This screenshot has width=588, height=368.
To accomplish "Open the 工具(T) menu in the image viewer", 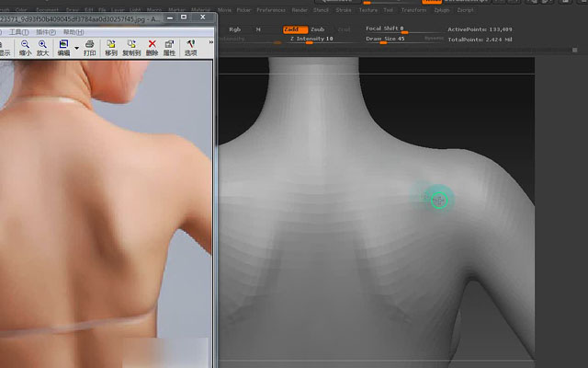I will click(x=18, y=32).
